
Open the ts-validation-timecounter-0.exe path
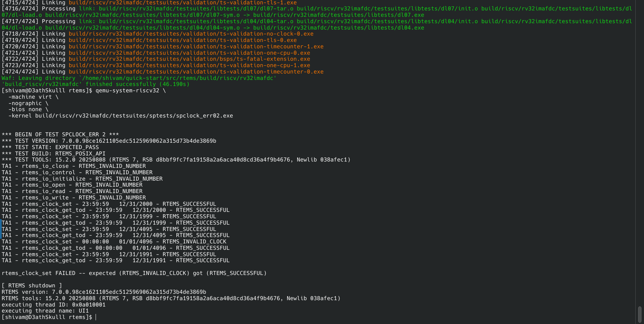pyautogui.click(x=196, y=72)
